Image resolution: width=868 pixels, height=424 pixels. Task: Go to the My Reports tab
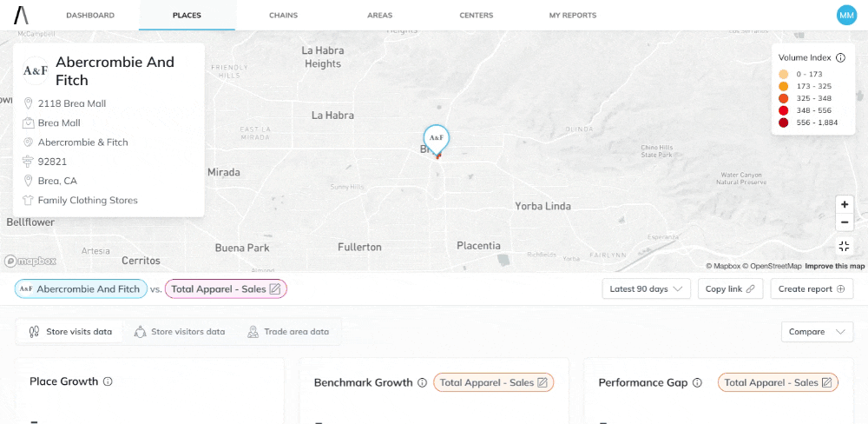(572, 15)
